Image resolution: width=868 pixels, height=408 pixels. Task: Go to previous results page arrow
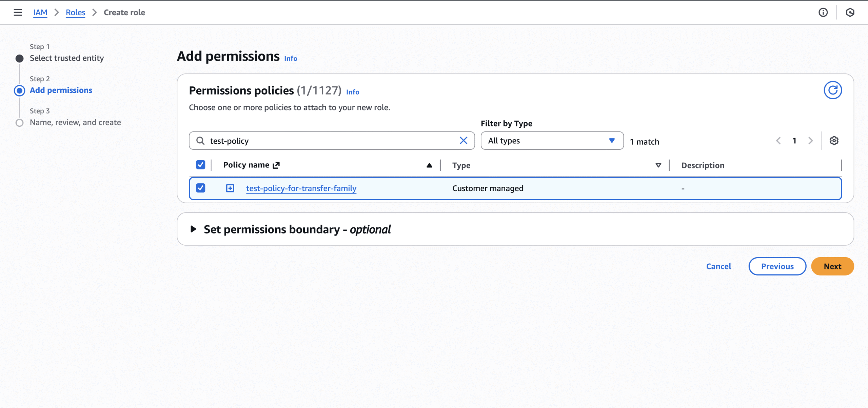(778, 141)
